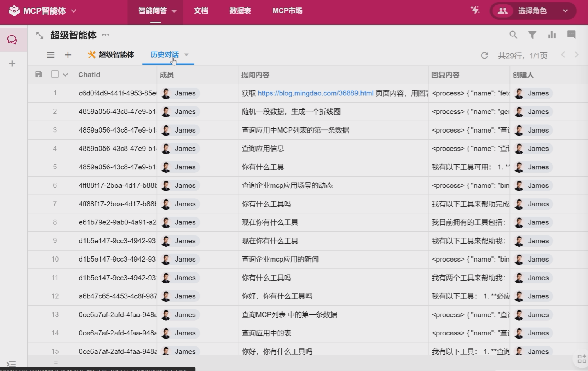This screenshot has width=588, height=371.
Task: Open the comments discussion icon
Action: point(571,35)
